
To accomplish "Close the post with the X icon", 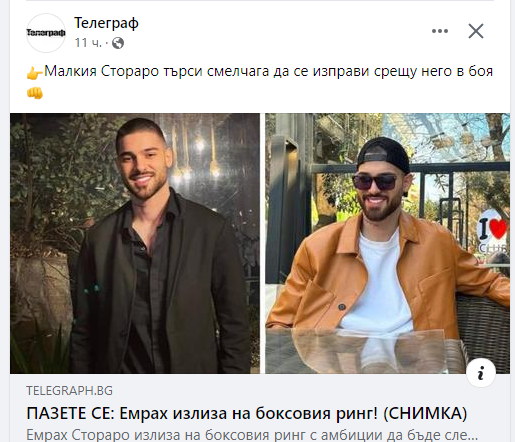I will pos(476,31).
